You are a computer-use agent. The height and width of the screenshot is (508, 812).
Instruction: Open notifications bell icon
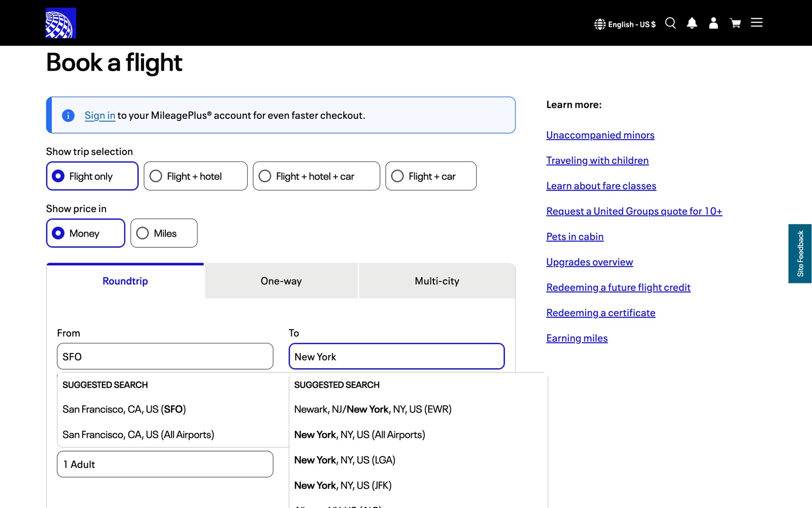pyautogui.click(x=692, y=23)
